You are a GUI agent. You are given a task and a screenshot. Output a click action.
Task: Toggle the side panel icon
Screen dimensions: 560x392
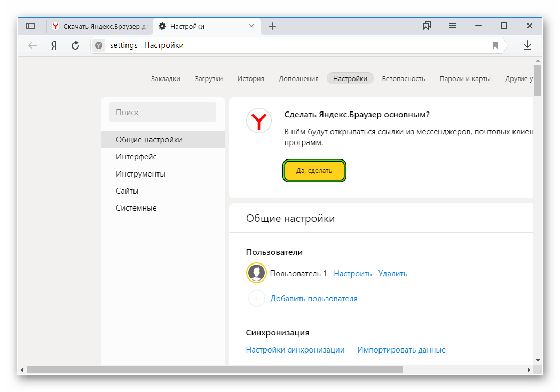coord(30,26)
